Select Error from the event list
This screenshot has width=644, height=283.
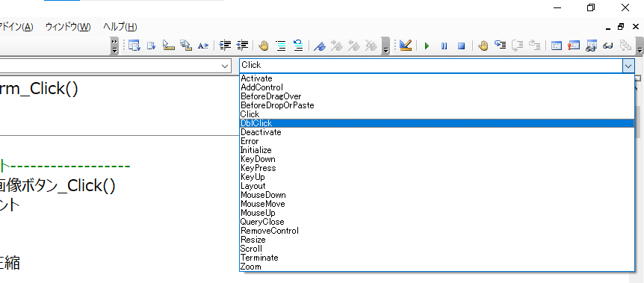(x=437, y=141)
